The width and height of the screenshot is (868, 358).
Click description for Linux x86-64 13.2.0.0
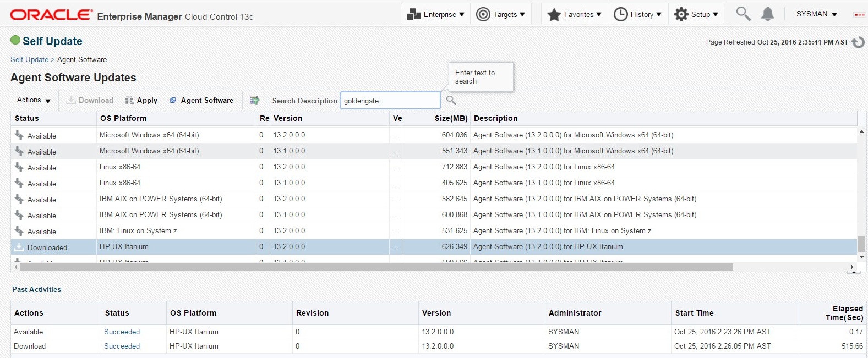pos(544,167)
